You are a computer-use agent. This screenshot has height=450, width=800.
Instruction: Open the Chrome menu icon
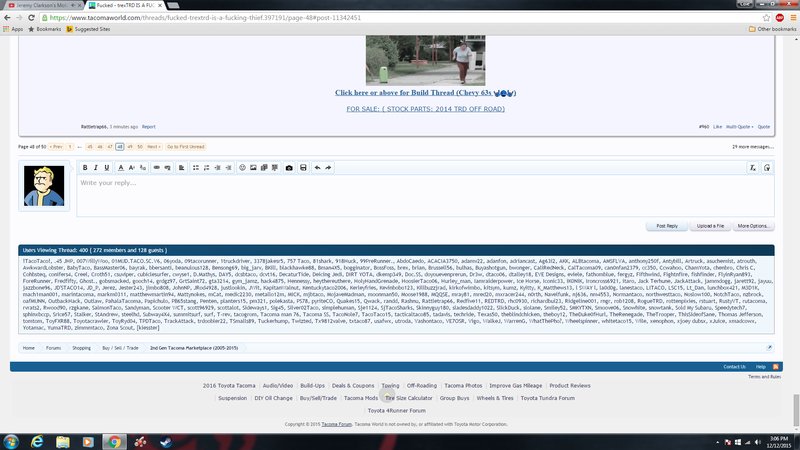coord(793,17)
